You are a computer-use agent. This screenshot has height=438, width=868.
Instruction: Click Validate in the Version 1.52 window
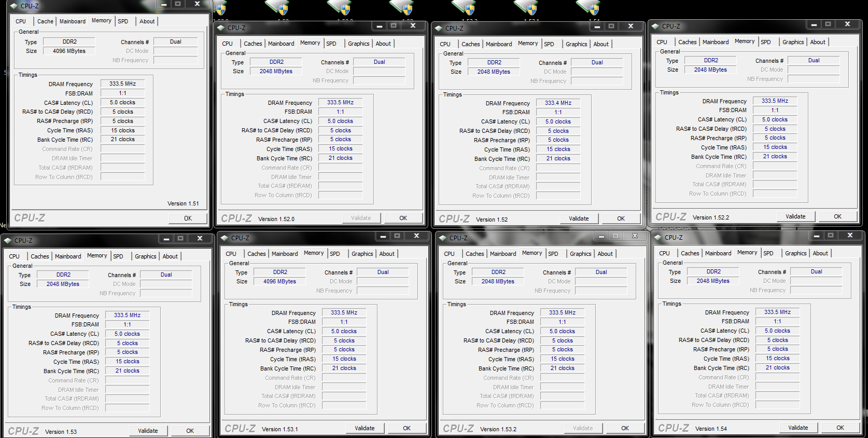[x=579, y=218]
